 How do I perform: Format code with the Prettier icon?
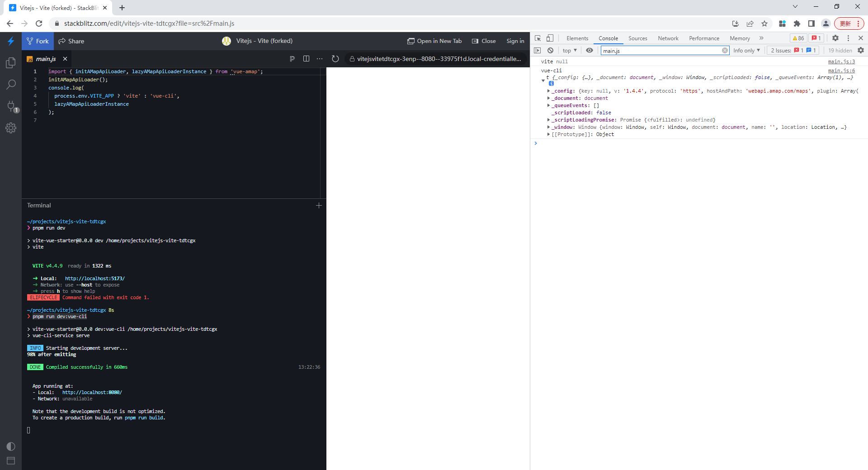pos(292,59)
